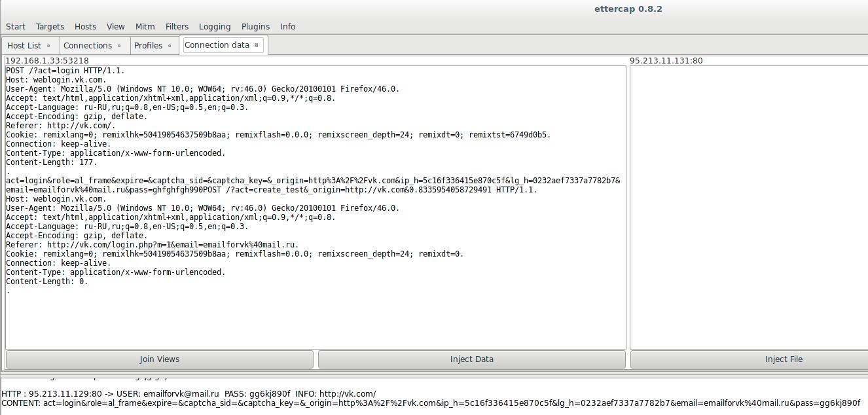The image size is (868, 415).
Task: Close the Connection data tab
Action: (257, 45)
